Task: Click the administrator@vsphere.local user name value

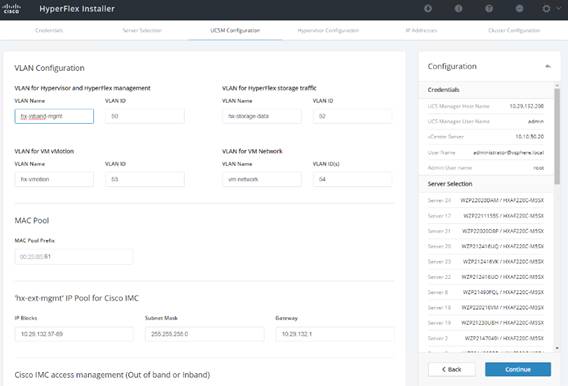Action: (x=508, y=152)
